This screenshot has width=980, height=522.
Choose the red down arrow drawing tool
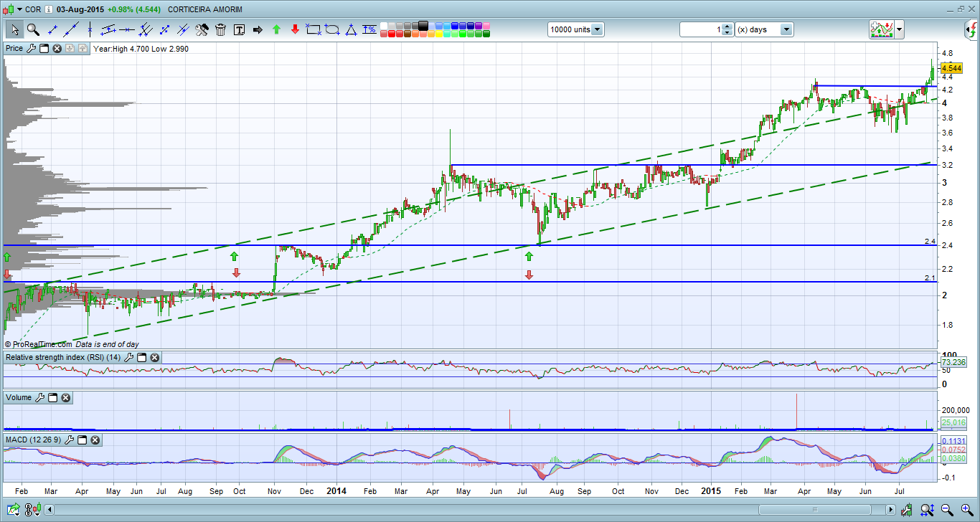click(295, 29)
